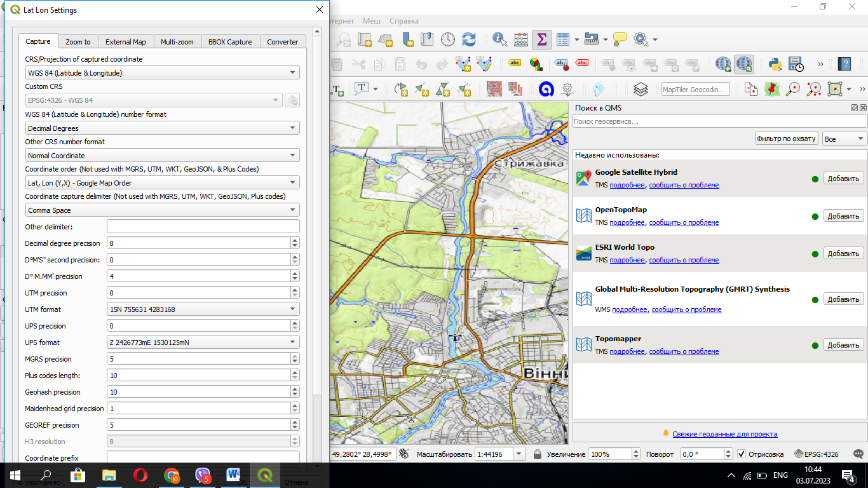Select the Identify Features tool
Screen dimensions: 868x488
(500, 39)
